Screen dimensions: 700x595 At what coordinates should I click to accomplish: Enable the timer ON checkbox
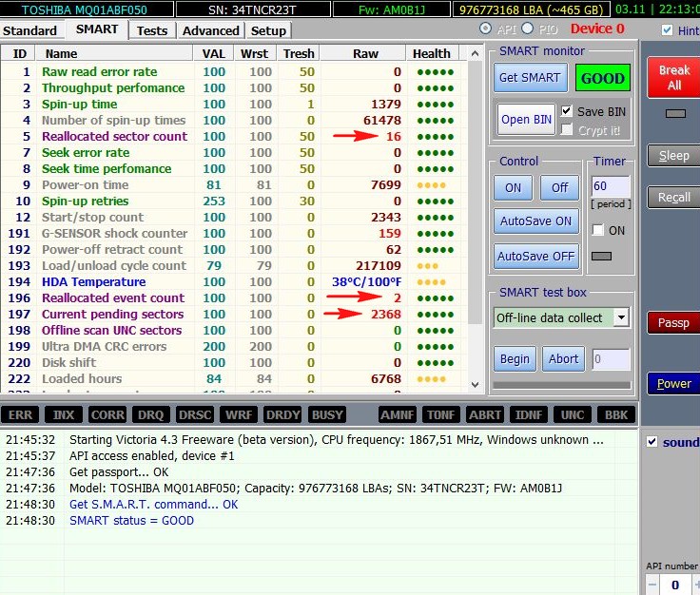597,230
